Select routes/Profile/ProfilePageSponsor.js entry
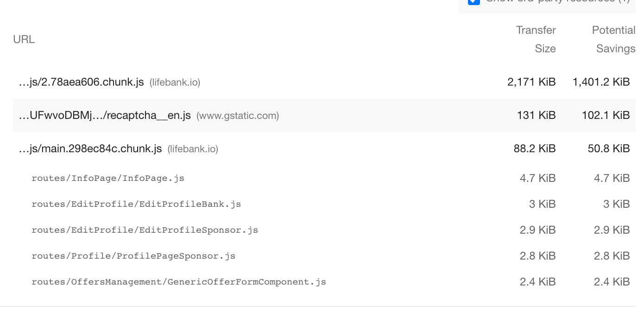The width and height of the screenshot is (644, 310). (x=133, y=255)
